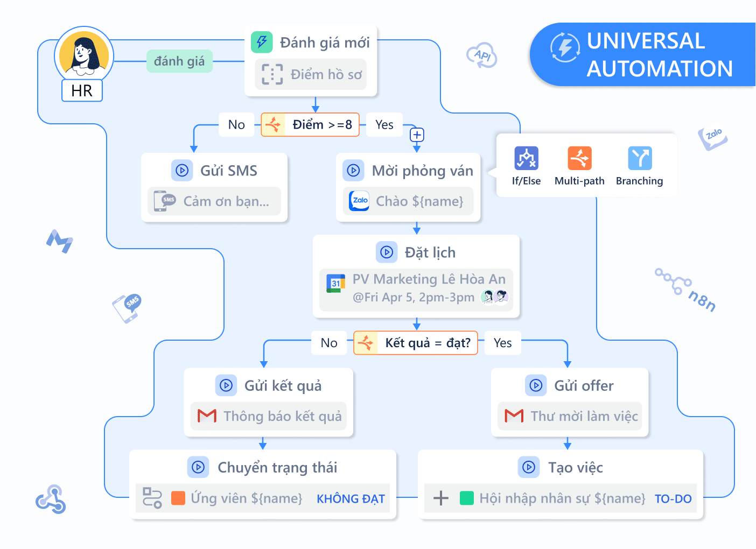Click the Chuyển trạng thái play icon
The width and height of the screenshot is (756, 549).
pyautogui.click(x=198, y=467)
